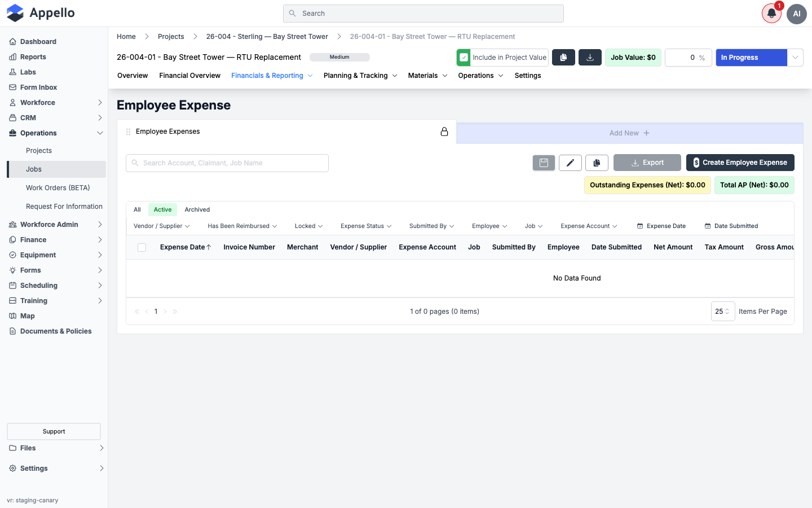This screenshot has width=812, height=508.
Task: Open the Financials & Reporting tab menu
Action: [x=272, y=76]
